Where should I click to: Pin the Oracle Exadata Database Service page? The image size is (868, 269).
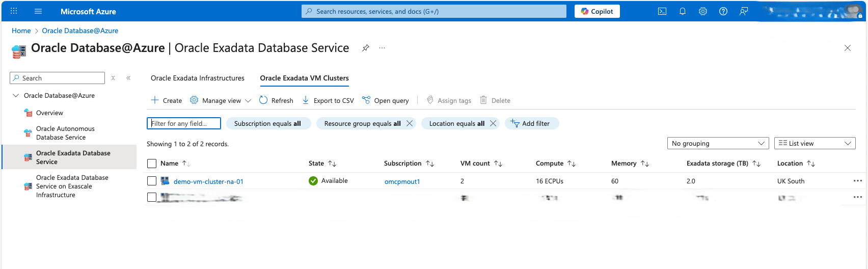[365, 48]
